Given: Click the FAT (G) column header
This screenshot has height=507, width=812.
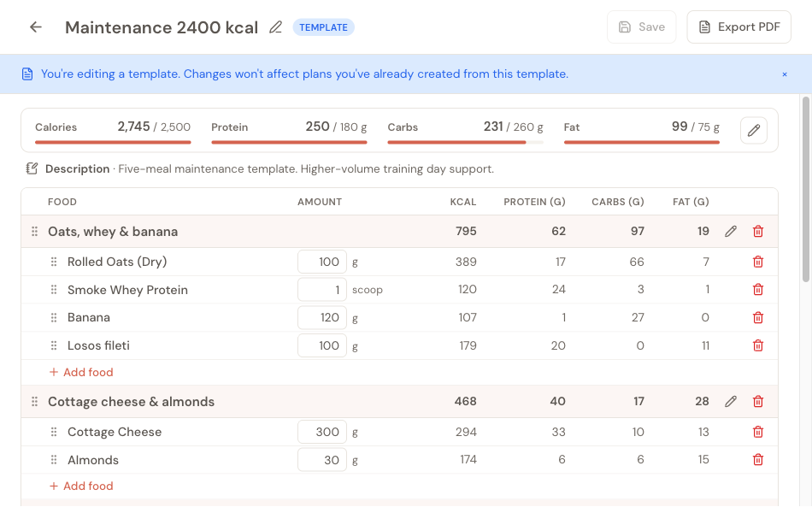Looking at the screenshot, I should point(691,202).
